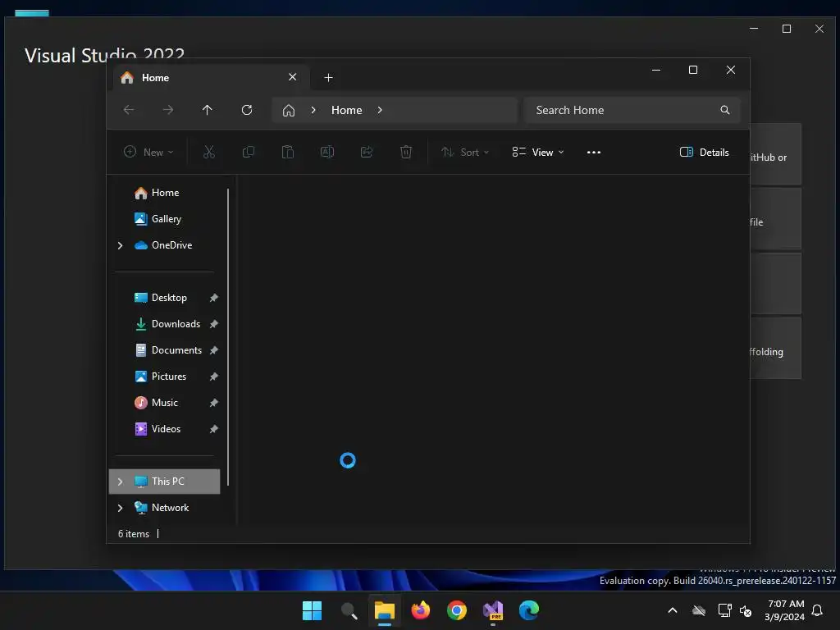Click the Cut scissors icon in toolbar
The image size is (840, 630).
point(209,152)
